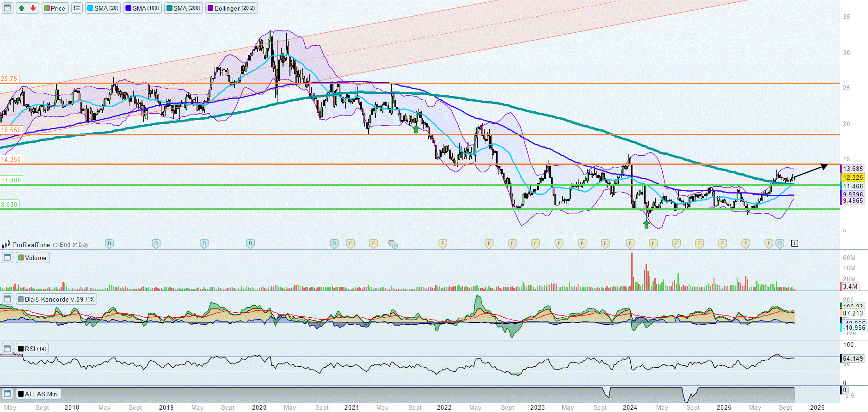Click the red down arrow in price toolbar
868x412 pixels.
(x=33, y=8)
